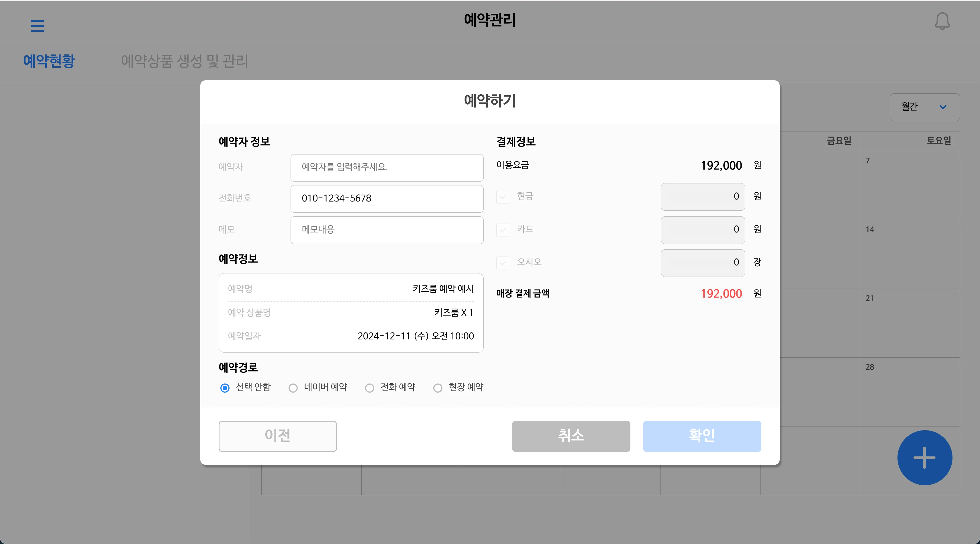Screen dimensions: 980x544
Task: Click calendar day 14 cell
Action: point(910,255)
